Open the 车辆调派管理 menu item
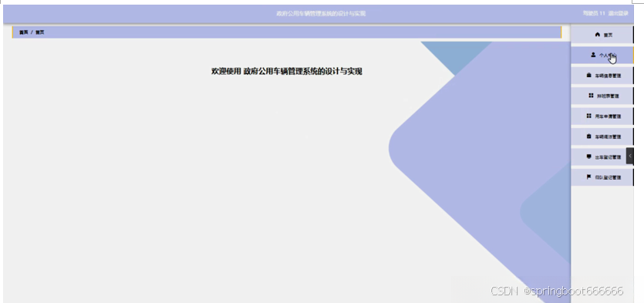This screenshot has width=644, height=303. (602, 136)
